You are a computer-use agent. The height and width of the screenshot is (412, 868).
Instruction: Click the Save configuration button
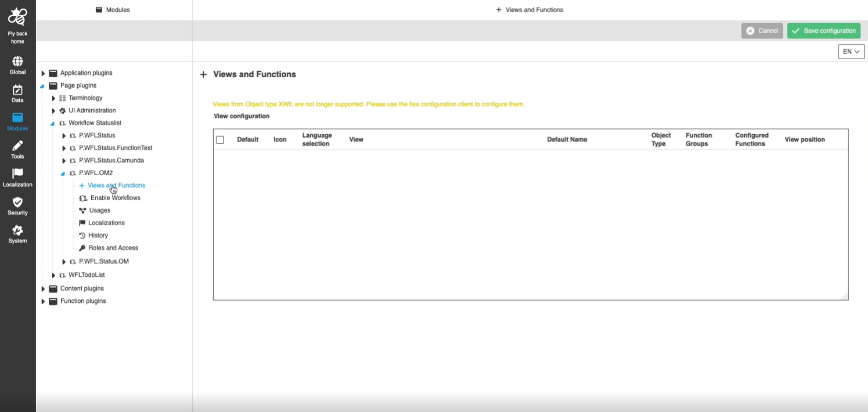click(823, 31)
